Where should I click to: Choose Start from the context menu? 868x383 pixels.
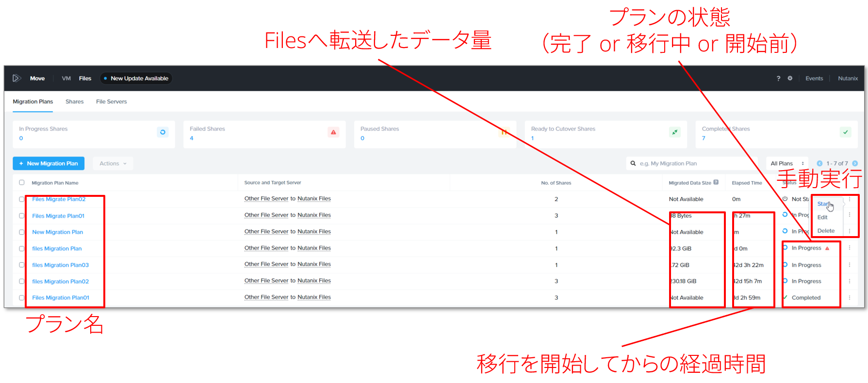point(823,204)
